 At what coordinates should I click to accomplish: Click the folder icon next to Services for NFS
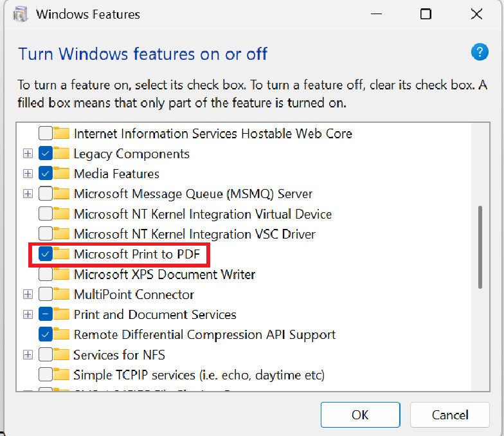coord(62,355)
